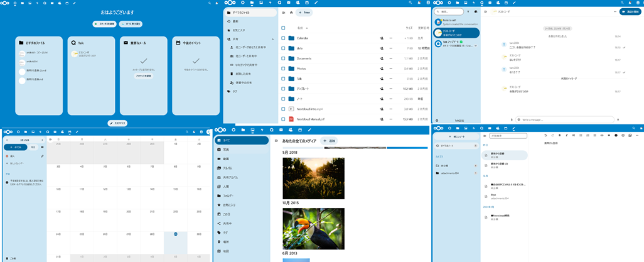The image size is (644, 262).
Task: Click the Write a message input field
Action: [x=564, y=119]
